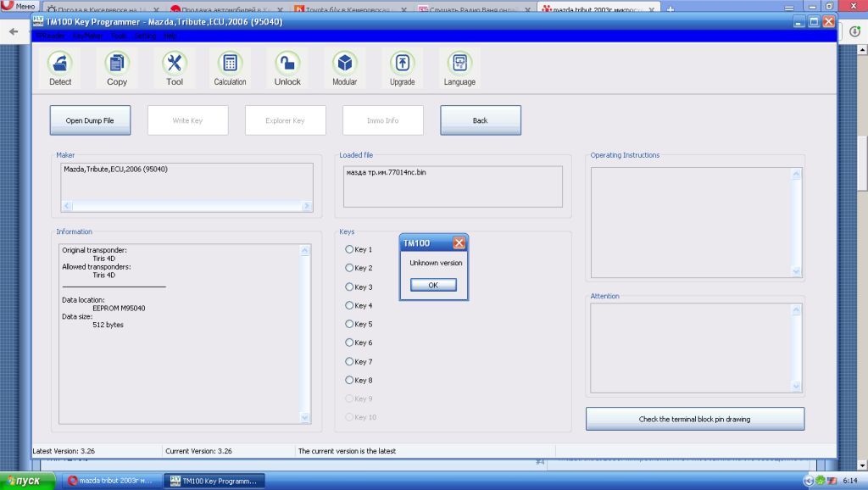
Task: Click Check the terminal block pin drawing
Action: (x=694, y=419)
